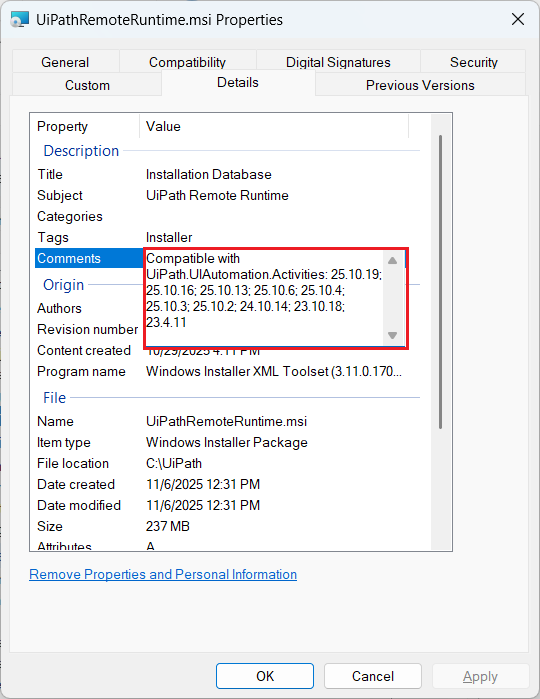Click the Origin group heading
The width and height of the screenshot is (540, 699).
[x=63, y=284]
